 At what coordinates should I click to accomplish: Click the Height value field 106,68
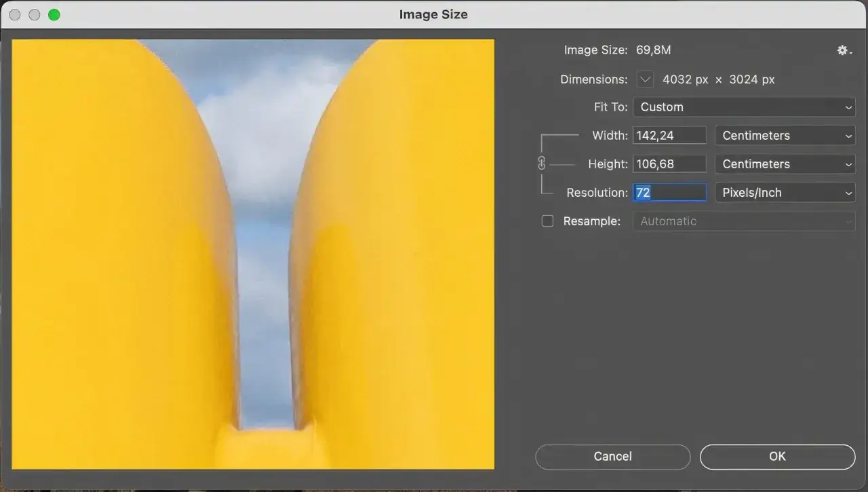coord(669,164)
